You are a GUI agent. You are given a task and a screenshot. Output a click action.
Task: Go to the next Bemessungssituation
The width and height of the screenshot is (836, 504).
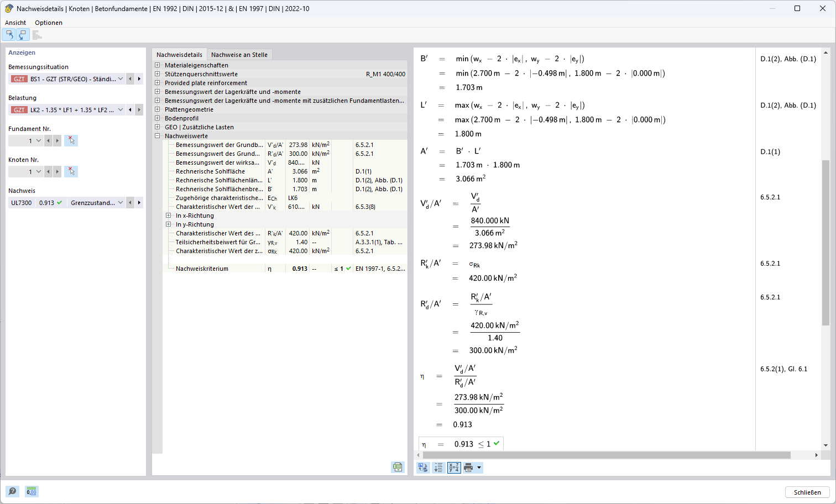139,79
